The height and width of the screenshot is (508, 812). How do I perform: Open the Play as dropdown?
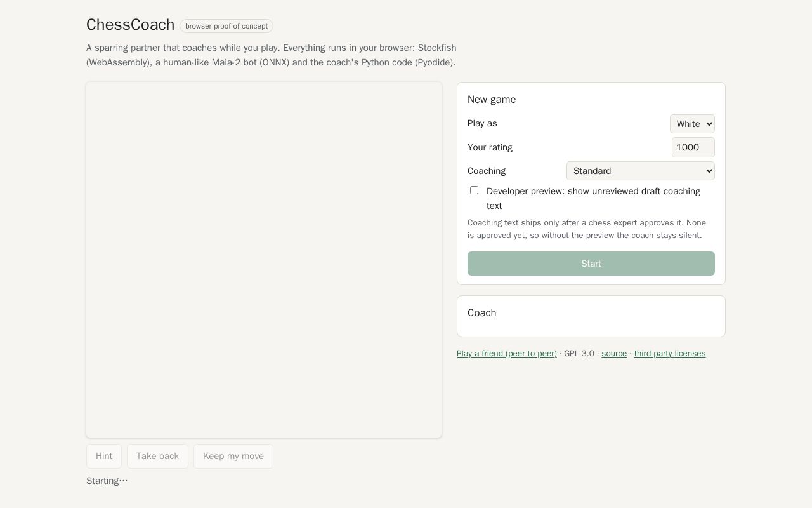point(692,124)
